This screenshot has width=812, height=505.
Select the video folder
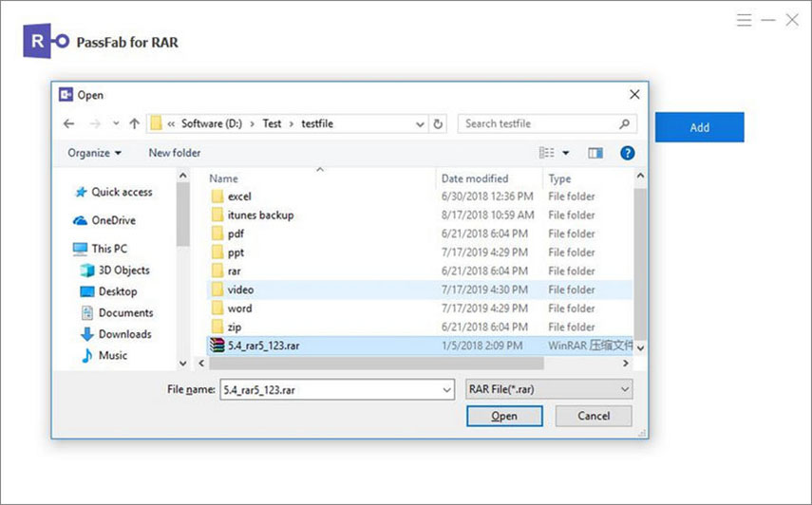click(x=420, y=290)
